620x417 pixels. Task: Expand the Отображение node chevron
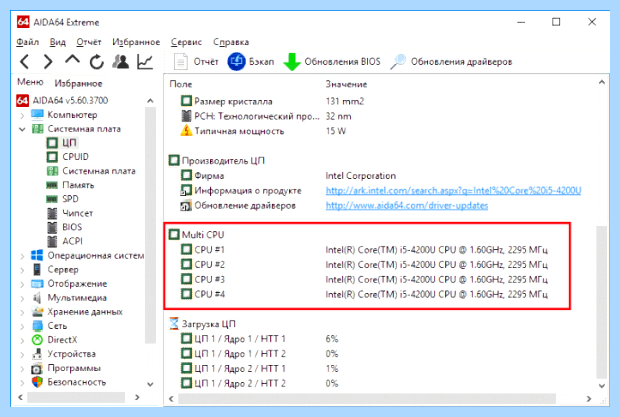pos(23,284)
